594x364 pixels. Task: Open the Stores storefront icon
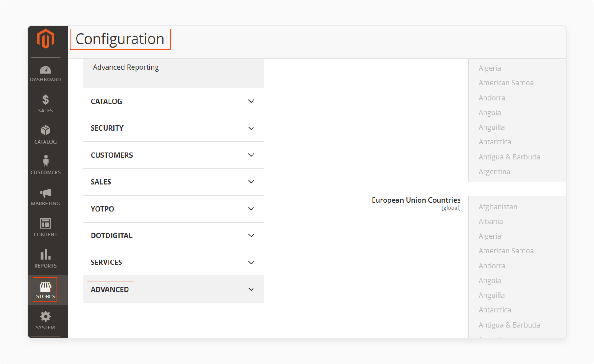point(45,287)
